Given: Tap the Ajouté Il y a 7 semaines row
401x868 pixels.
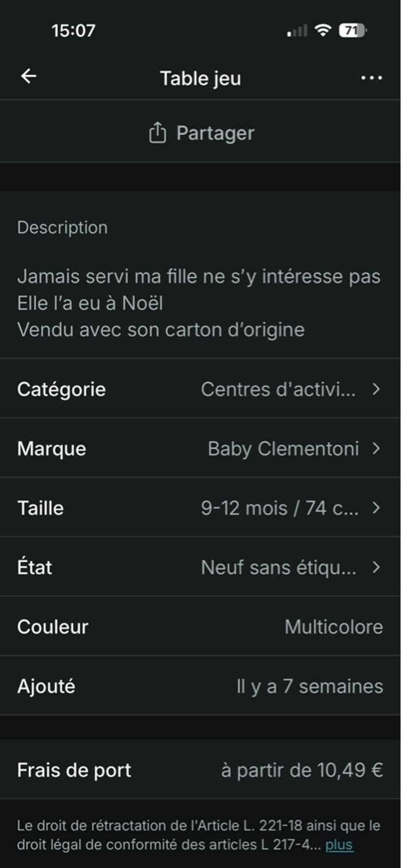Looking at the screenshot, I should pos(200,687).
